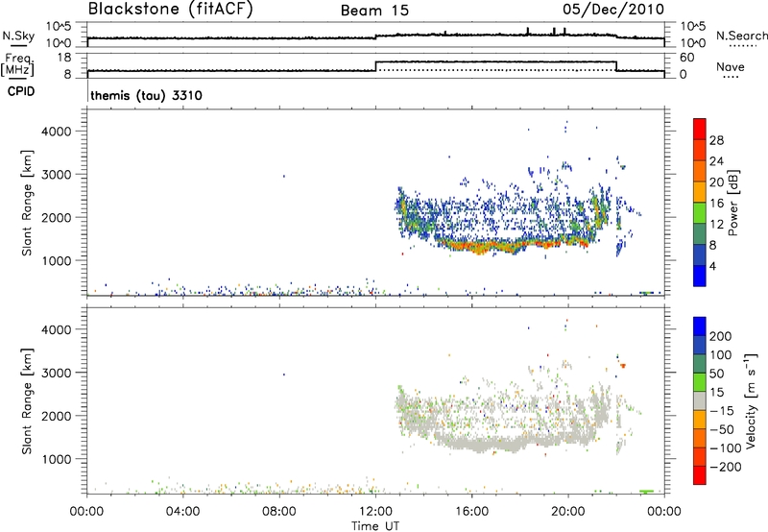Click the '60' Nave axis tick
This screenshot has width=768, height=532.
click(687, 58)
